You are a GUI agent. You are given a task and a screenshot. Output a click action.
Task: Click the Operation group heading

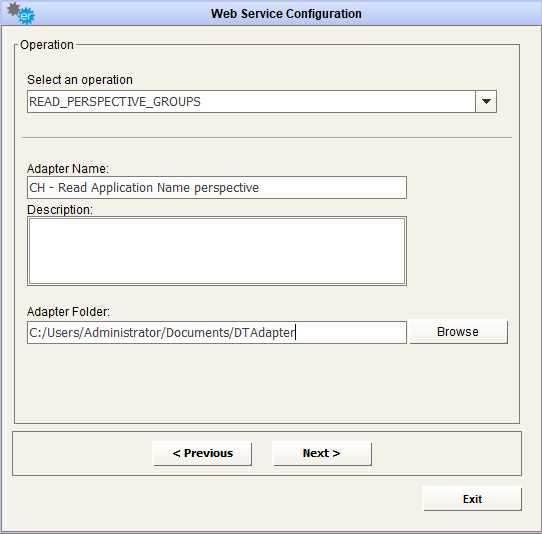click(x=47, y=45)
